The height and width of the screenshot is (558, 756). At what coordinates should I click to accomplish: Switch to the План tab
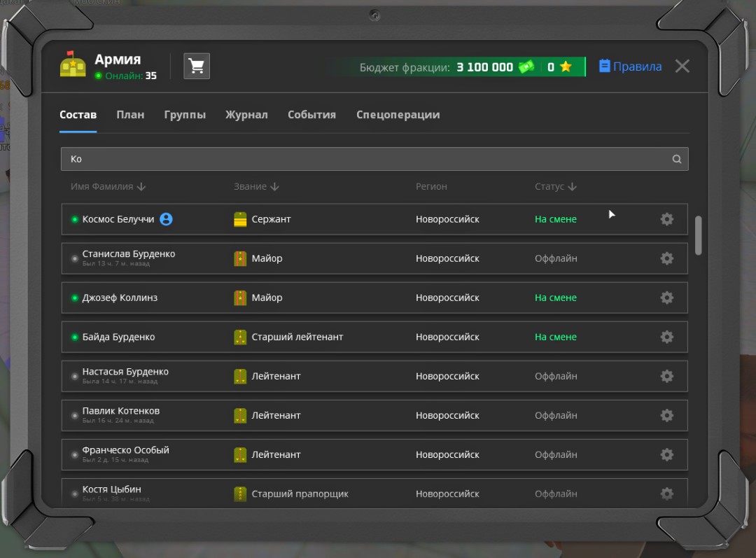point(130,115)
